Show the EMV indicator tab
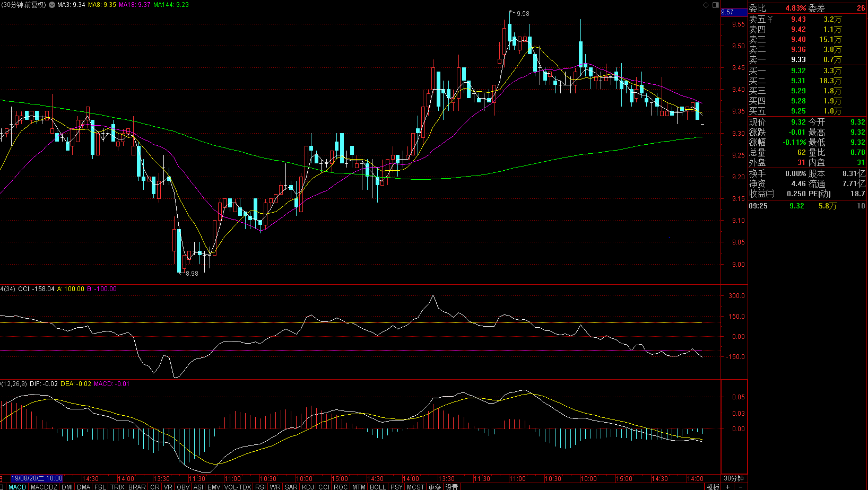Screen dimensions: 868x490 [214, 487]
